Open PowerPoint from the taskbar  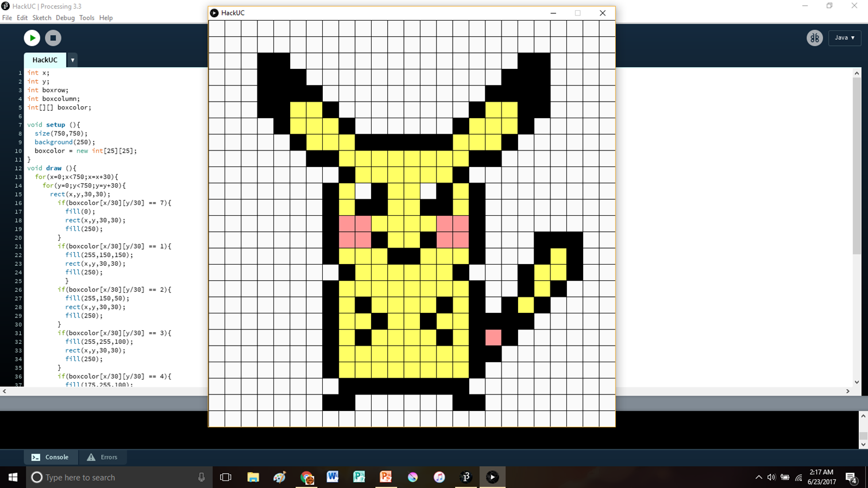click(386, 477)
